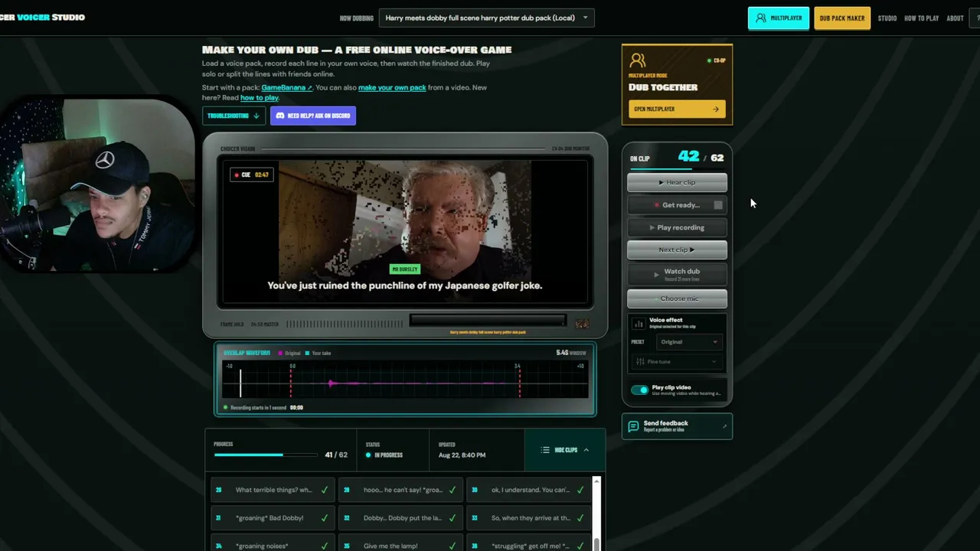Open the About menu item
Viewport: 980px width, 551px height.
point(955,18)
